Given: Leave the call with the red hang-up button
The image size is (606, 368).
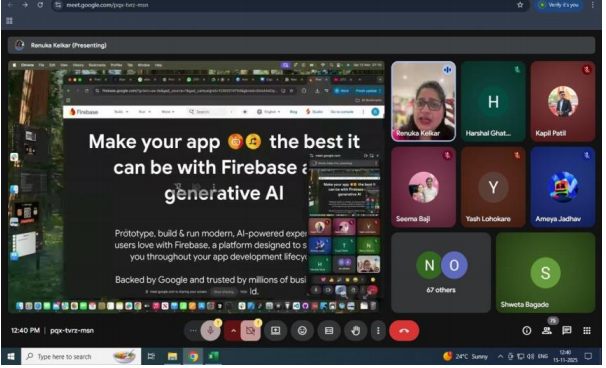Looking at the screenshot, I should [404, 332].
